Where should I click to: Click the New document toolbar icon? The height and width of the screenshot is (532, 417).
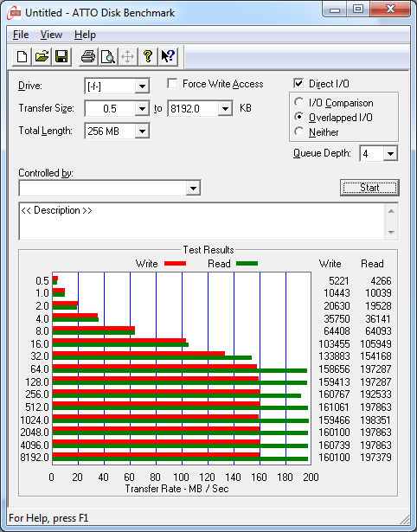(22, 56)
